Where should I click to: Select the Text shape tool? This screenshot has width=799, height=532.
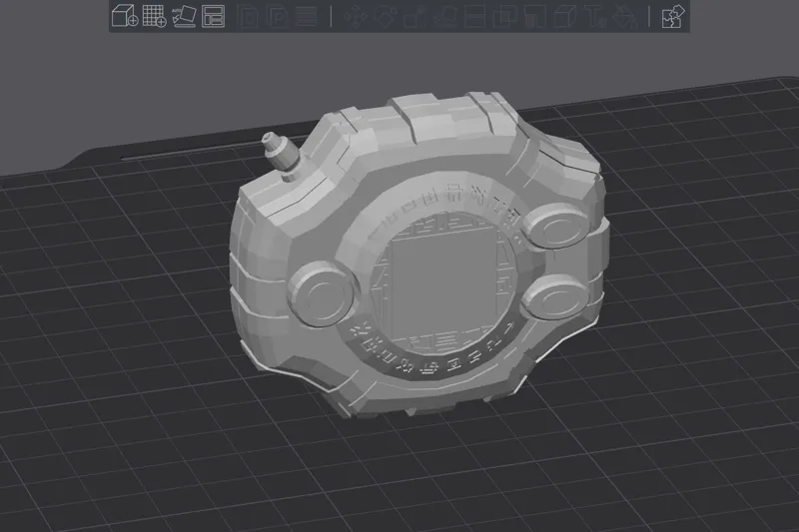tap(594, 16)
